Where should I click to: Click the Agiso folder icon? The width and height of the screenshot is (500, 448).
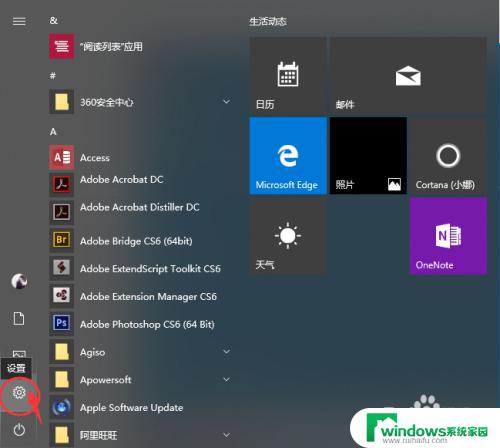coord(62,352)
